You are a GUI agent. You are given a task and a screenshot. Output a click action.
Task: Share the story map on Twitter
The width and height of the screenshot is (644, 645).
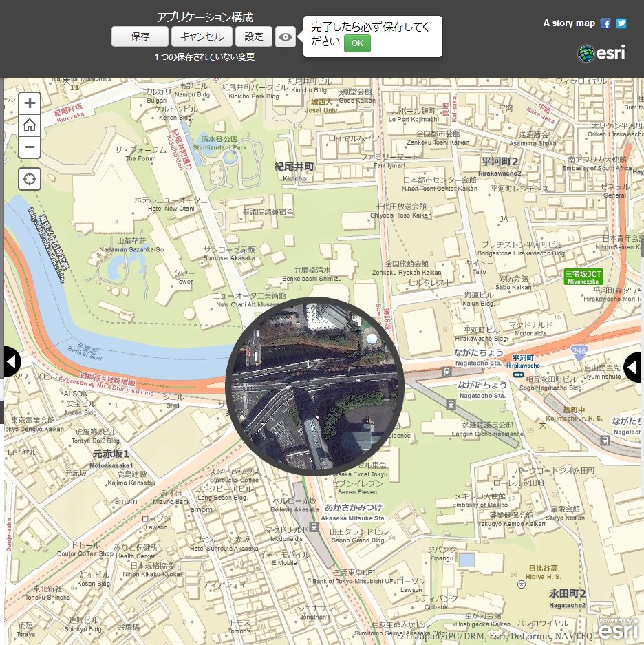(621, 23)
